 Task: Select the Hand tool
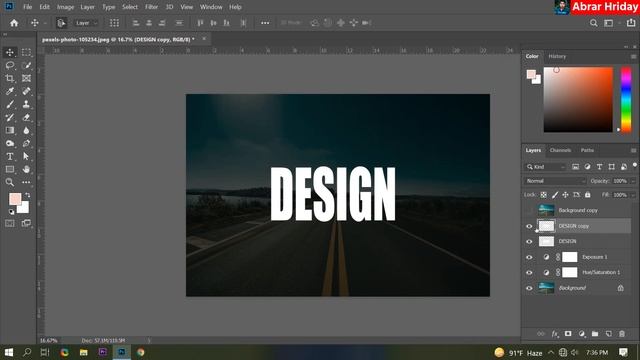(26, 169)
